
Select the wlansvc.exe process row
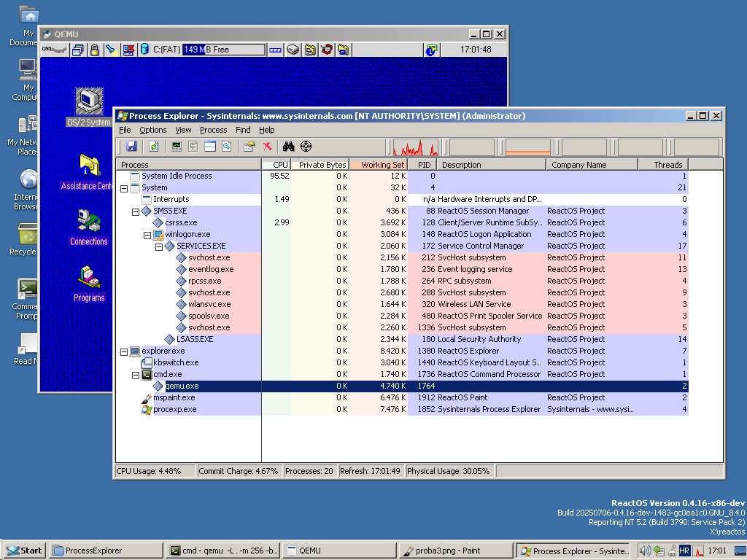pos(402,304)
